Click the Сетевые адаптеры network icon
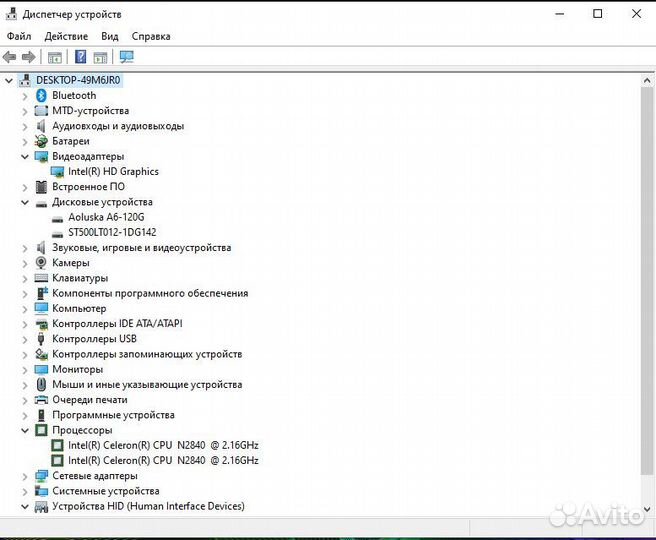Screen dimensions: 656x540 pyautogui.click(x=41, y=476)
